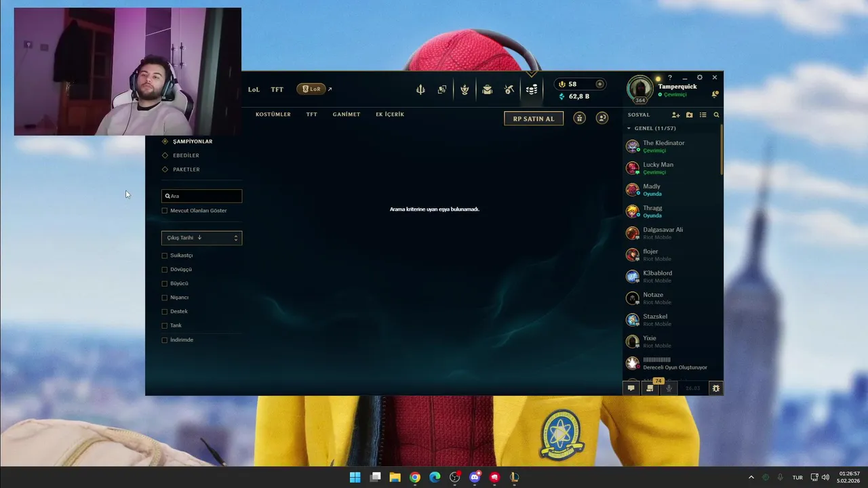Open the missions icon with badge 74
868x488 pixels.
[x=650, y=388]
